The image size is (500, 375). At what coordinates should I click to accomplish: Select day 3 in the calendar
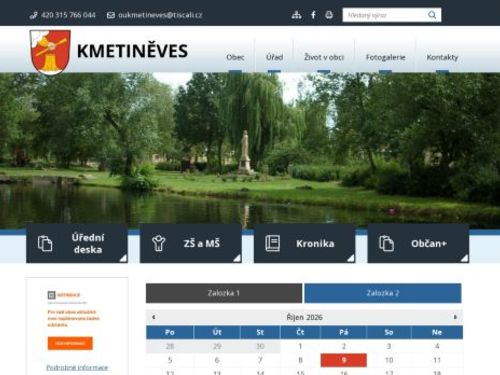coord(389,346)
